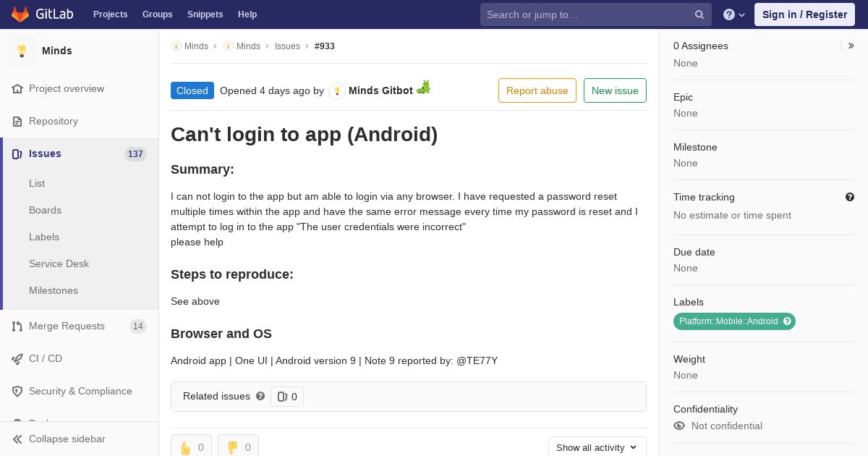Screen dimensions: 868x456
Task: Click the Minds project title in sidebar
Action: (x=57, y=51)
